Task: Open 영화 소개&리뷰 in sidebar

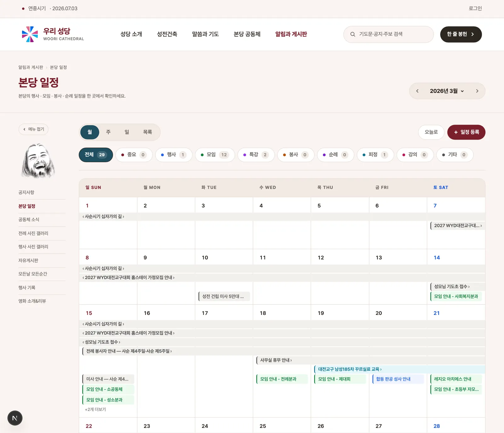Action: pos(32,301)
